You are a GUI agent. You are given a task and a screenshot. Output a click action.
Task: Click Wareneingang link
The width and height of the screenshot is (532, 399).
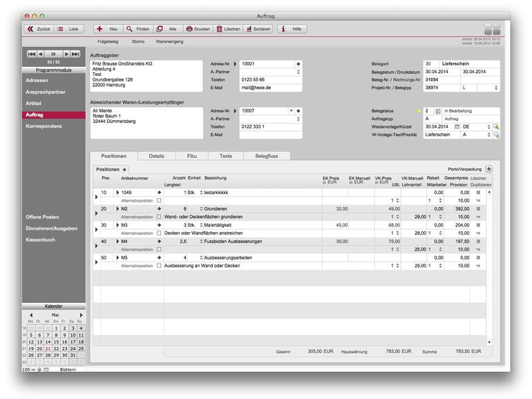pyautogui.click(x=170, y=41)
